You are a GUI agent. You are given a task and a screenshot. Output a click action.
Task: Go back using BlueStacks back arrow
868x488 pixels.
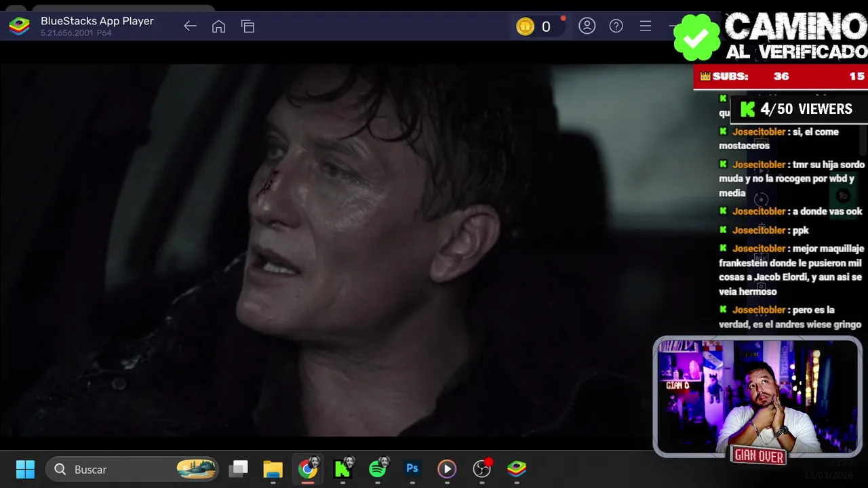click(x=190, y=26)
